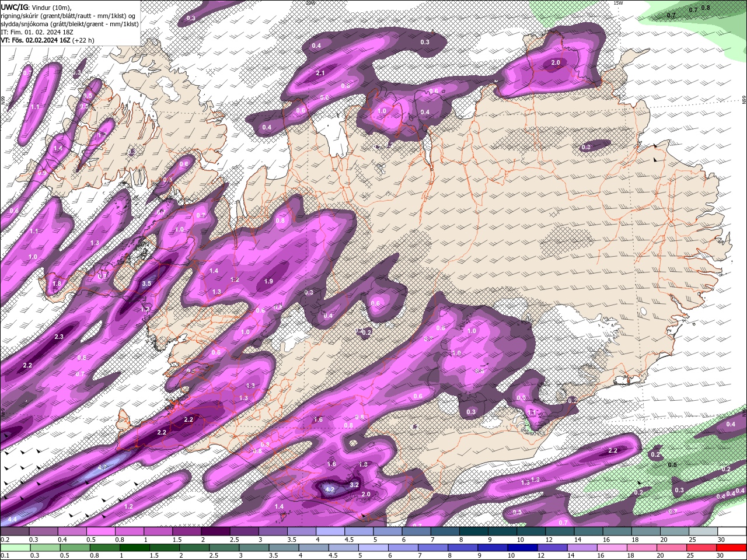747x560 pixels.
Task: Click the '3.5' value on the western map
Action: 146,283
